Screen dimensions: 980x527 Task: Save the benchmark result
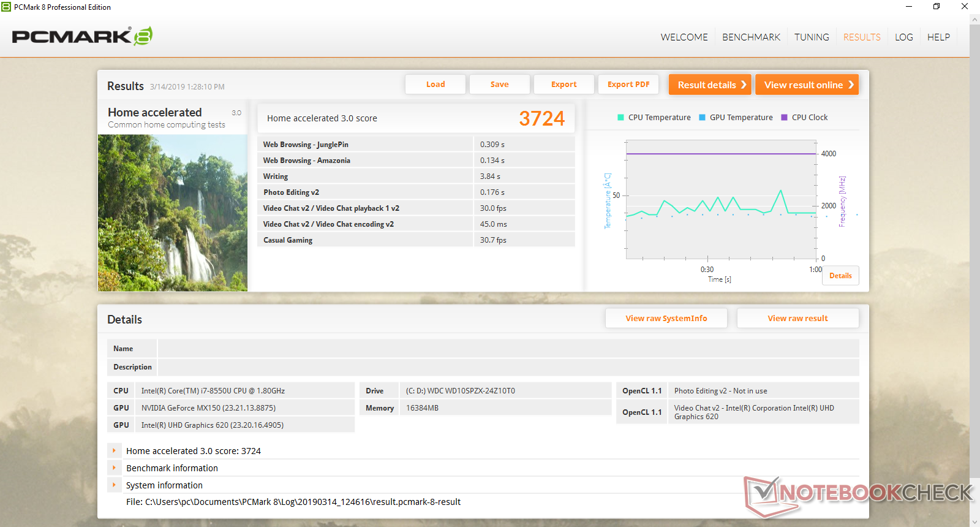click(500, 85)
